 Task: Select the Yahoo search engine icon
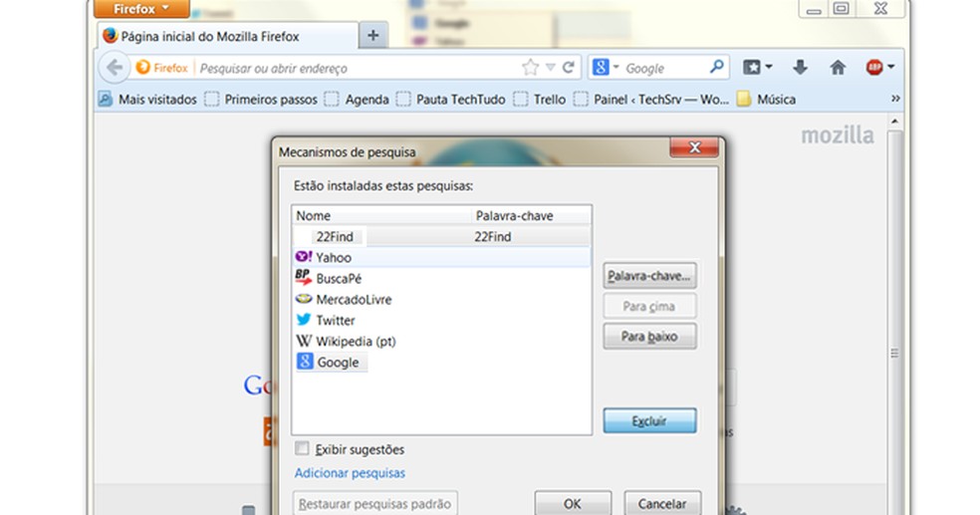pyautogui.click(x=304, y=257)
